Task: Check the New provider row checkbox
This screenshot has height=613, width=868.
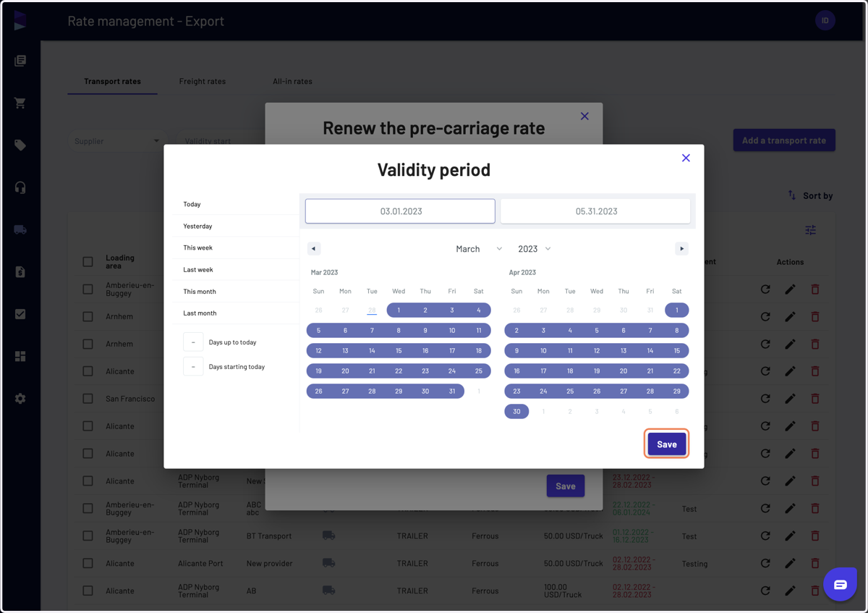Action: pos(88,563)
